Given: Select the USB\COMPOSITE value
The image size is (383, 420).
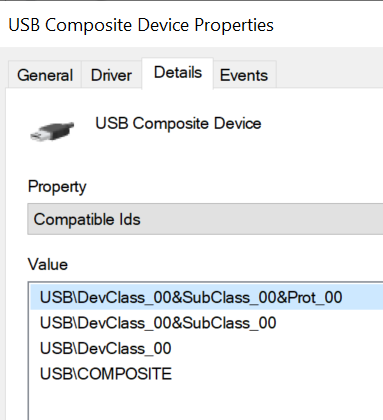Looking at the screenshot, I should (106, 374).
